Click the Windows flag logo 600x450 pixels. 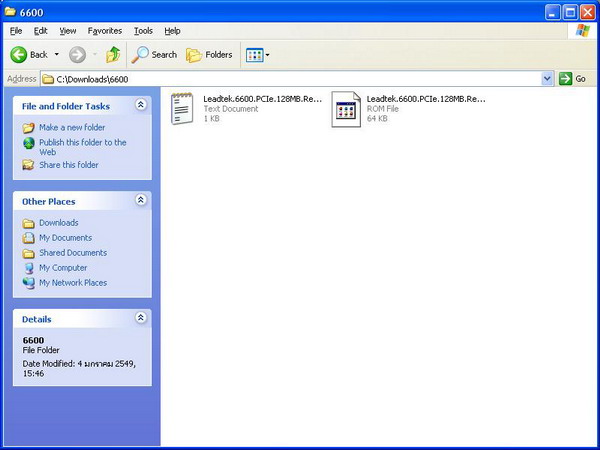click(582, 31)
